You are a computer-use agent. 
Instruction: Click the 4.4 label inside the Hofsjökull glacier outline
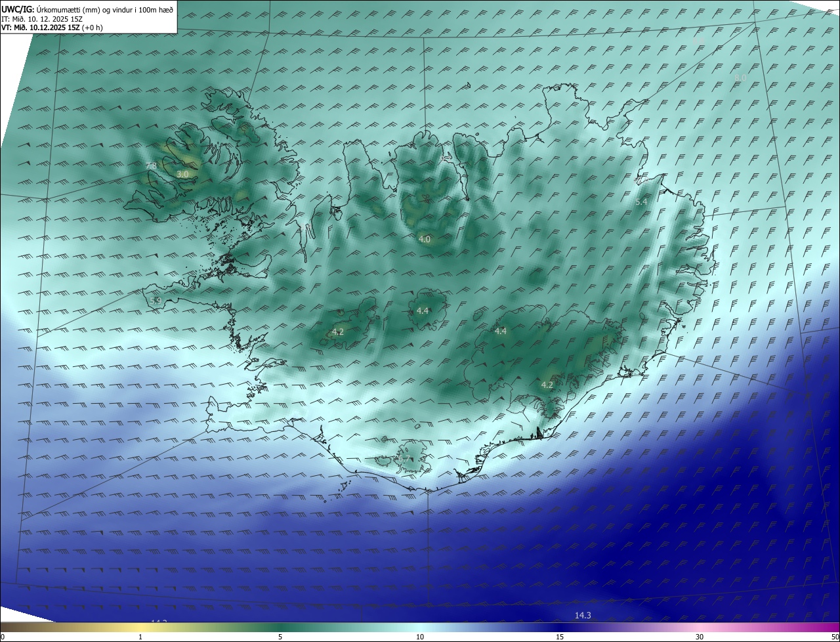click(423, 310)
